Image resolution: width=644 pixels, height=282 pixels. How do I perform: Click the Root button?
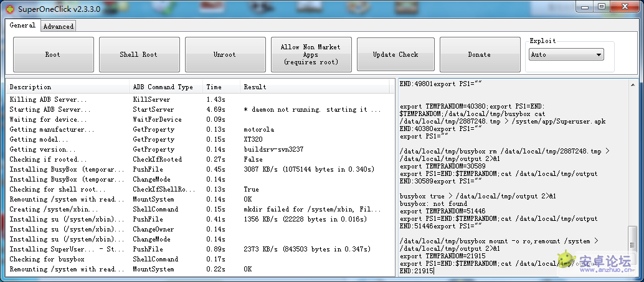click(53, 54)
